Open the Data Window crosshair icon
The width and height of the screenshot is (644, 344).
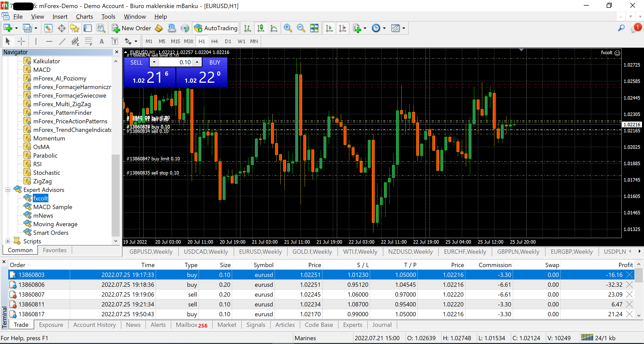[61, 28]
